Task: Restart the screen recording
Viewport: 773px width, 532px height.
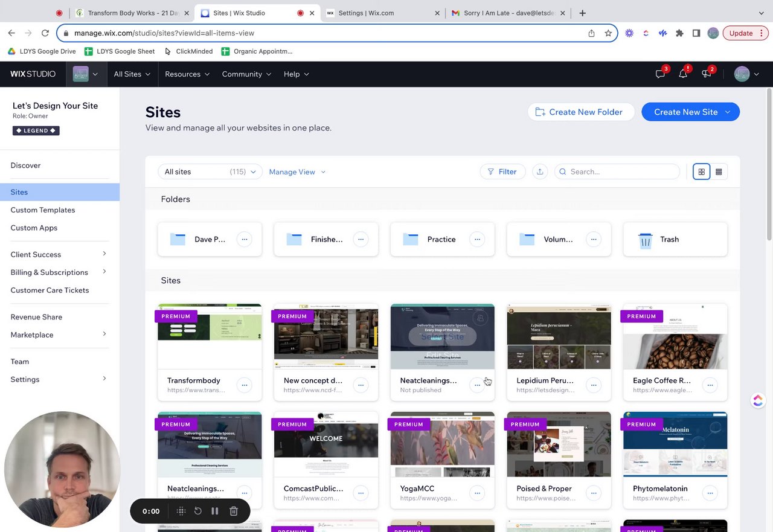Action: [197, 511]
